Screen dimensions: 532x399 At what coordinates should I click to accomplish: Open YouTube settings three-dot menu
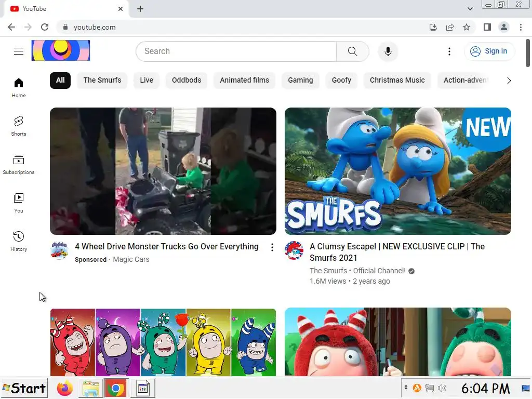click(x=449, y=51)
